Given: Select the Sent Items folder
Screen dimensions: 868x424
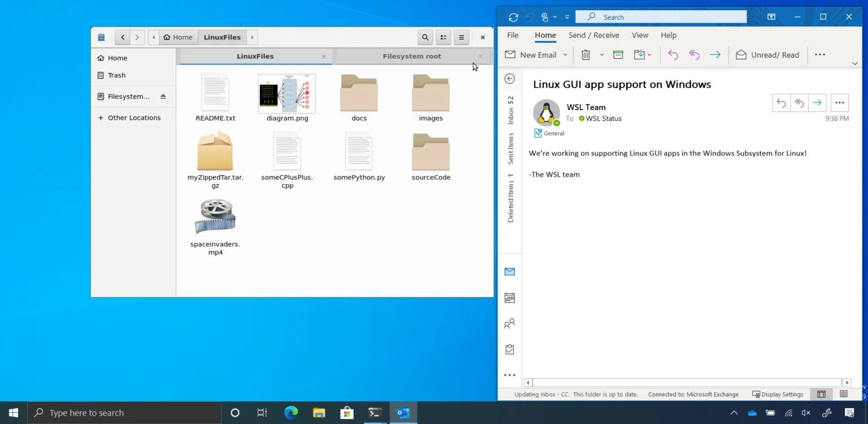Looking at the screenshot, I should (510, 148).
